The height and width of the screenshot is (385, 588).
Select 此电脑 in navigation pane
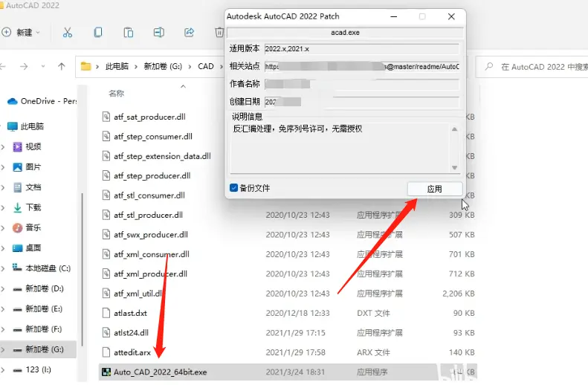click(x=25, y=126)
